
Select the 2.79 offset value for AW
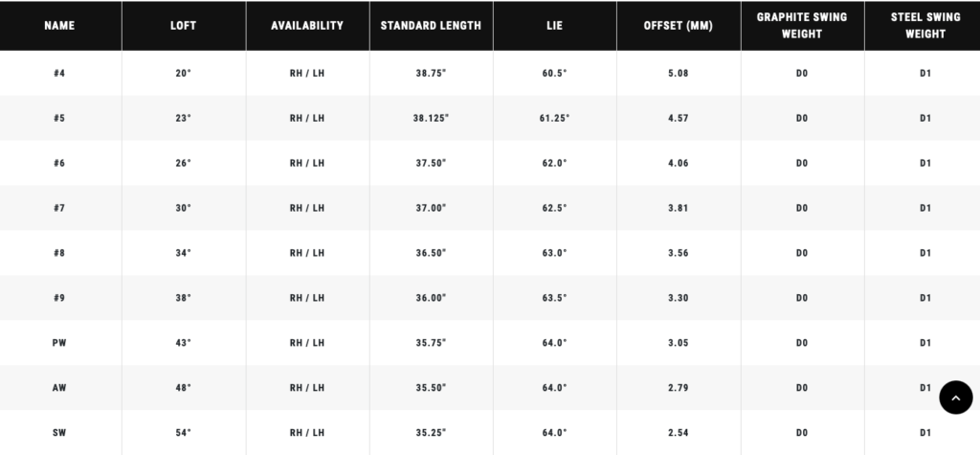(679, 389)
